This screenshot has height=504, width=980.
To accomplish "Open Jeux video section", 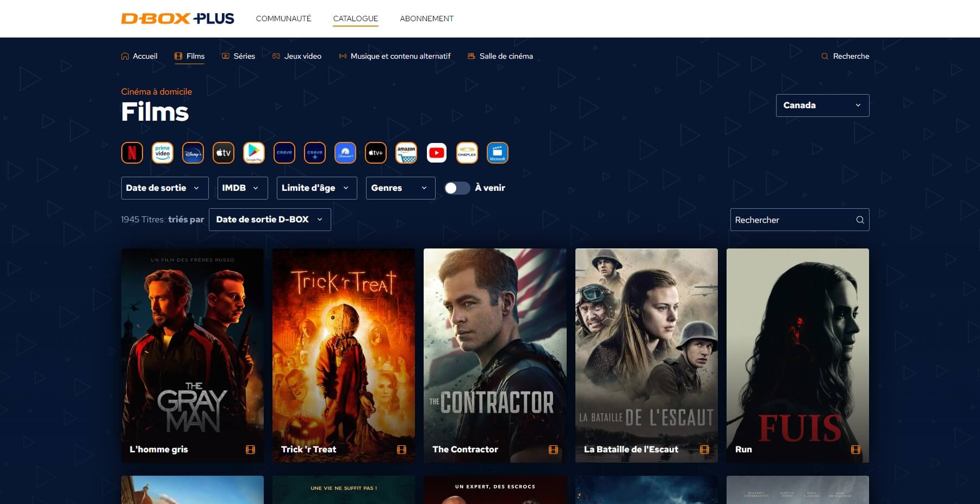I will [297, 56].
